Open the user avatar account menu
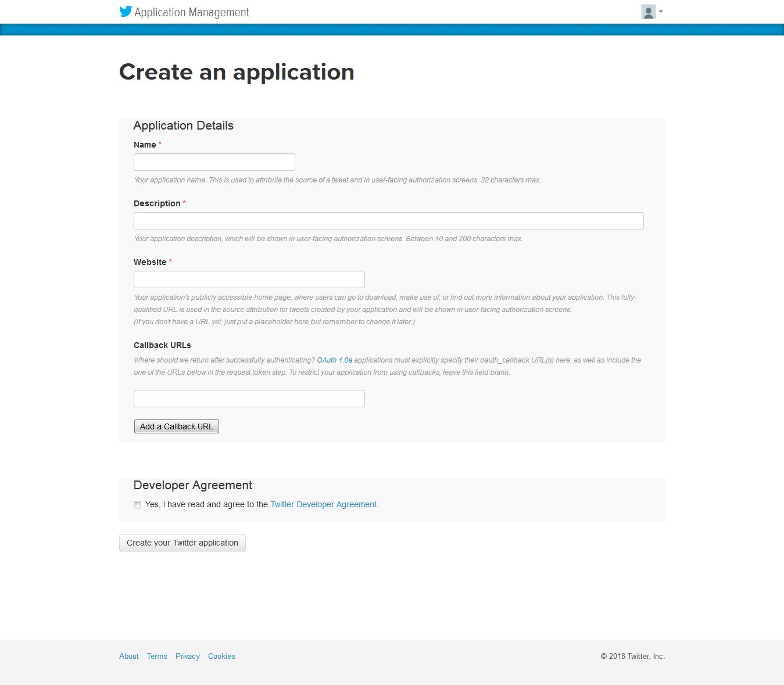784x685 pixels. tap(649, 12)
